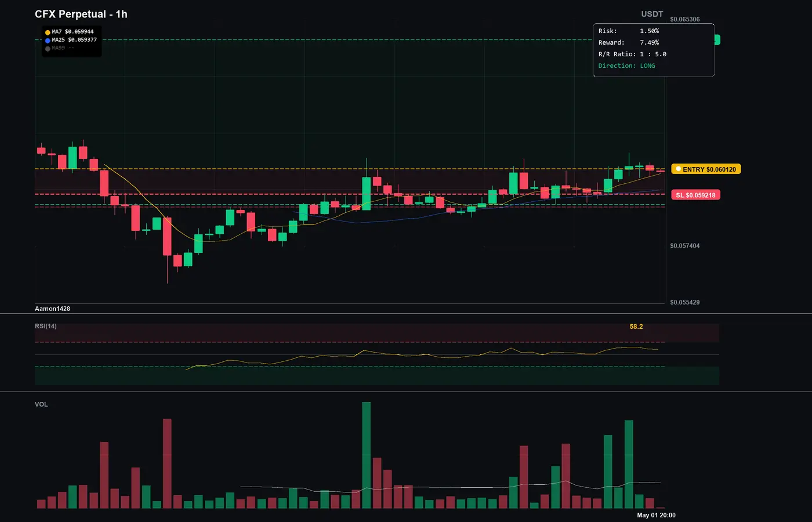This screenshot has width=812, height=522.
Task: Click the $0.055429 price axis label
Action: tap(685, 302)
